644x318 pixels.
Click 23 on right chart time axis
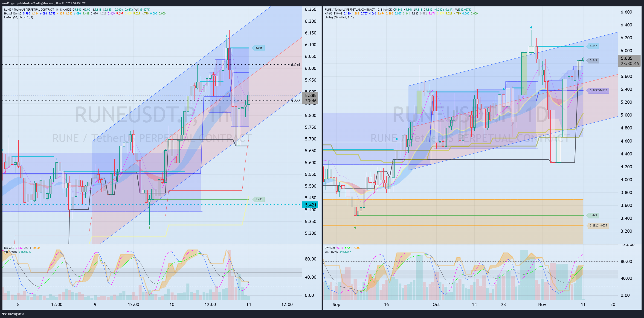point(503,304)
